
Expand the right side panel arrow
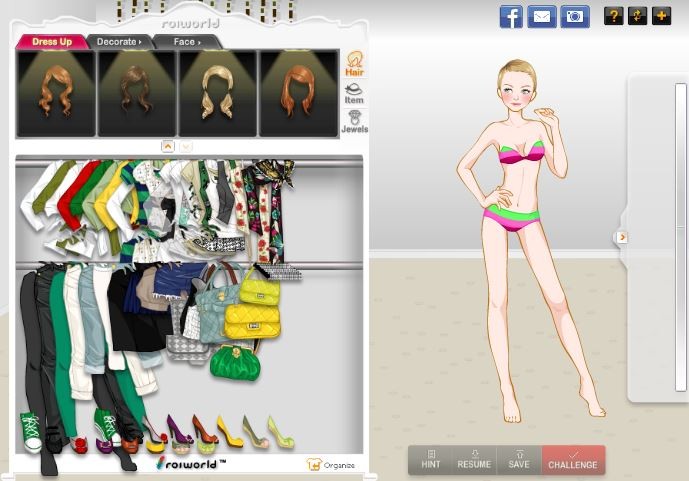621,237
